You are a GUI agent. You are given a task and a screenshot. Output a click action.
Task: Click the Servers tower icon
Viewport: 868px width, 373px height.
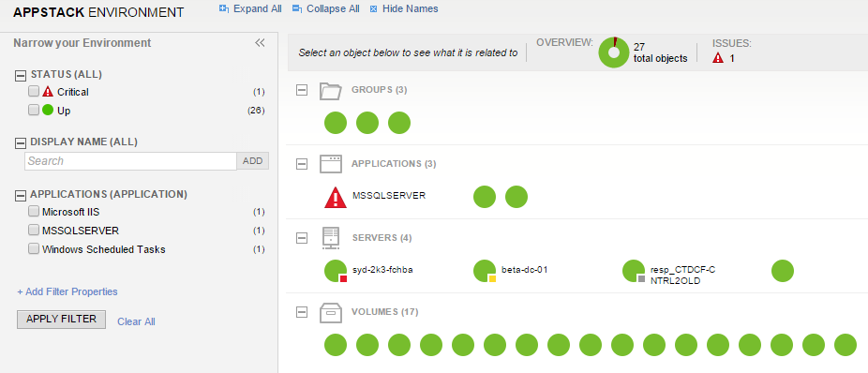point(331,238)
